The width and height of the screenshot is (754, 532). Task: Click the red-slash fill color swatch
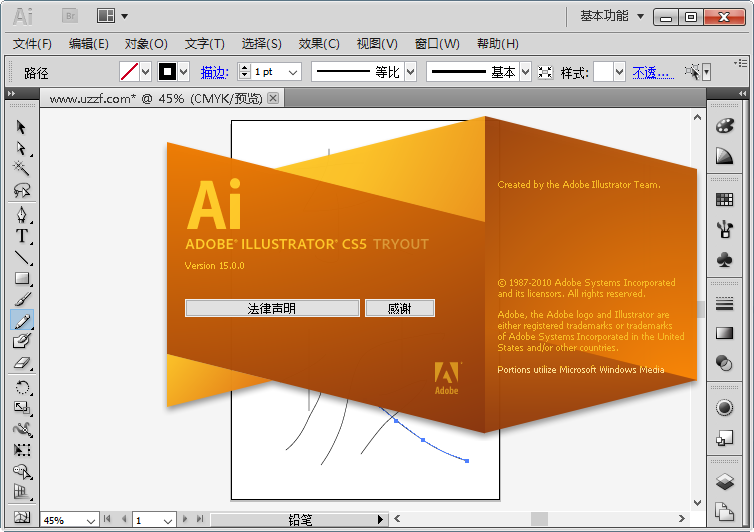coord(129,72)
